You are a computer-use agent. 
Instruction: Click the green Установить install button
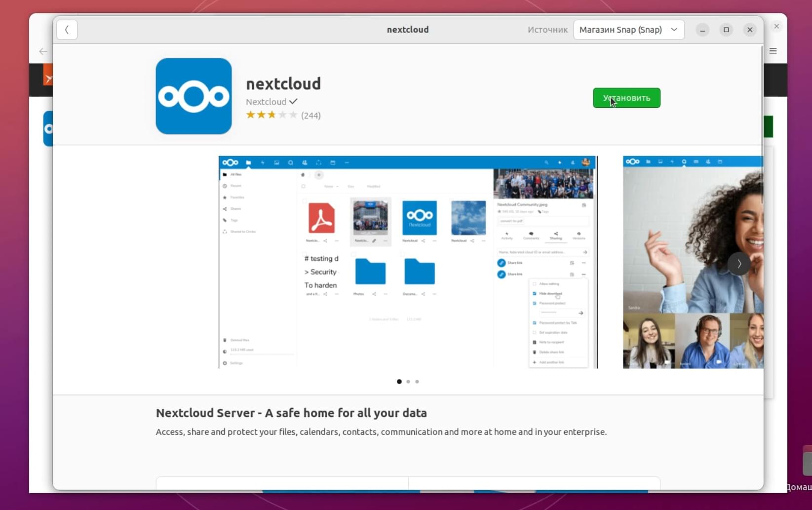pos(626,98)
